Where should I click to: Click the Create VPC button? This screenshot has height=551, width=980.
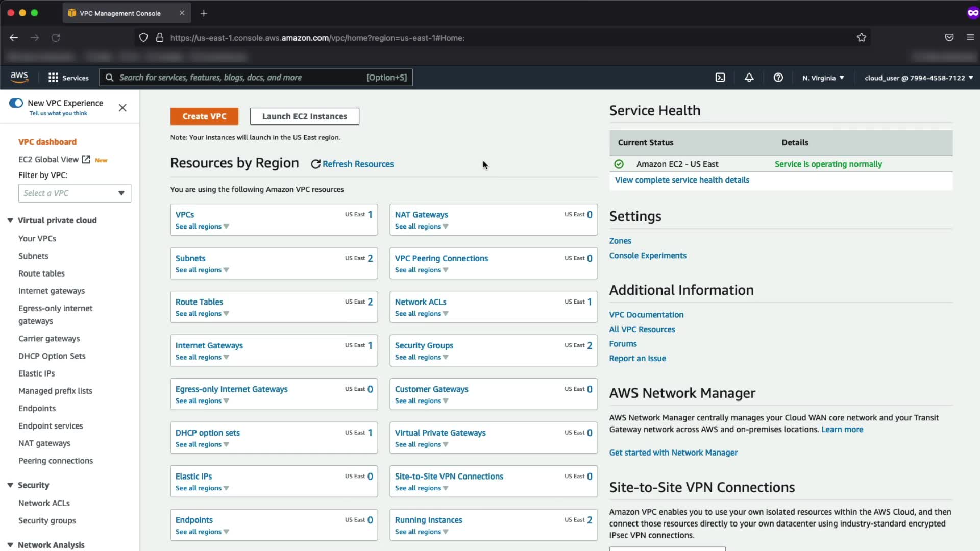(x=204, y=116)
